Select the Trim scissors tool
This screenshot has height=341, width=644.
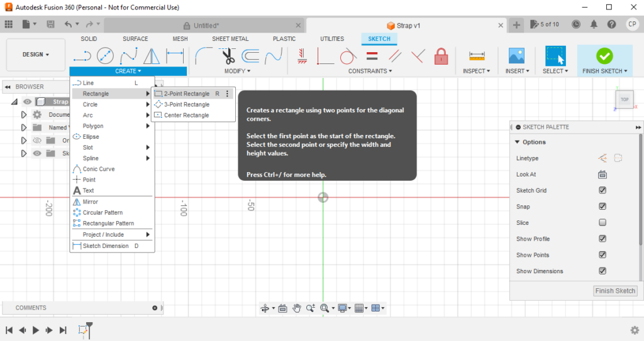(x=228, y=57)
